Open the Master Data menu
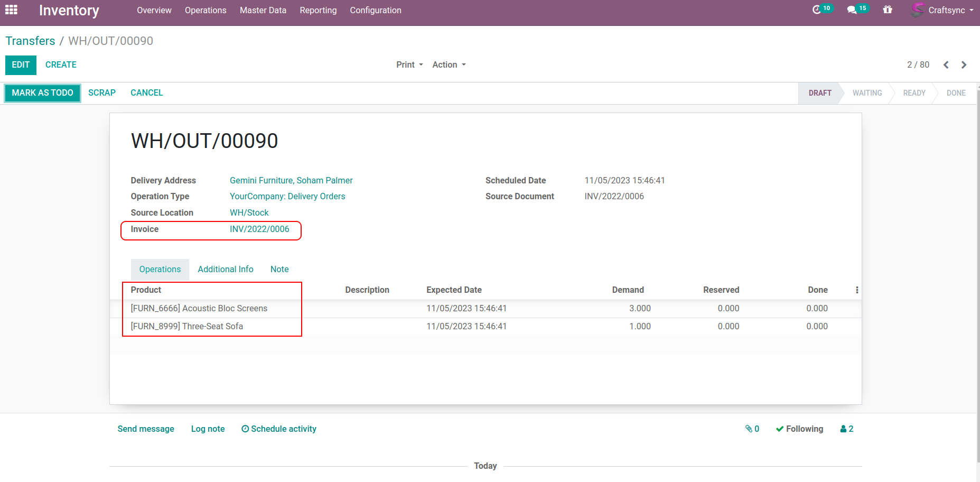The image size is (980, 482). 263,11
